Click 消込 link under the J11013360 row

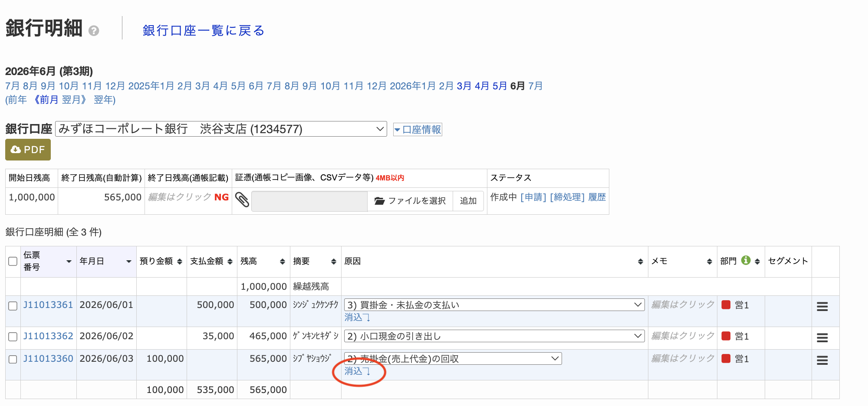357,371
